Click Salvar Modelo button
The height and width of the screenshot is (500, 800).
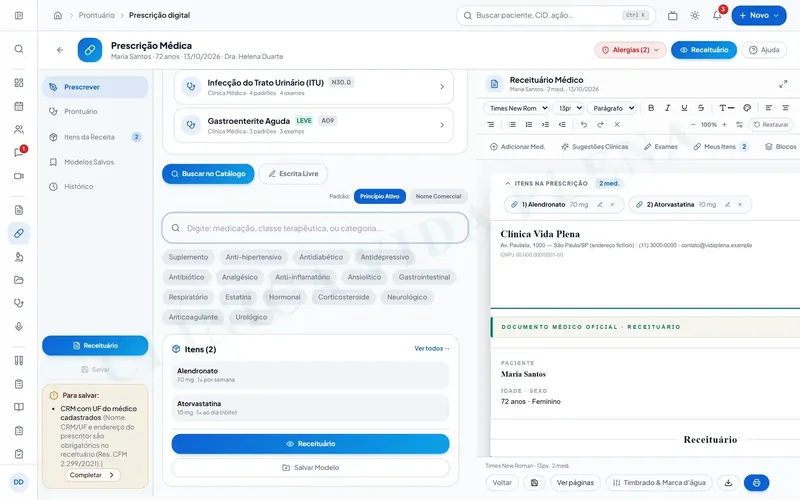pos(311,467)
